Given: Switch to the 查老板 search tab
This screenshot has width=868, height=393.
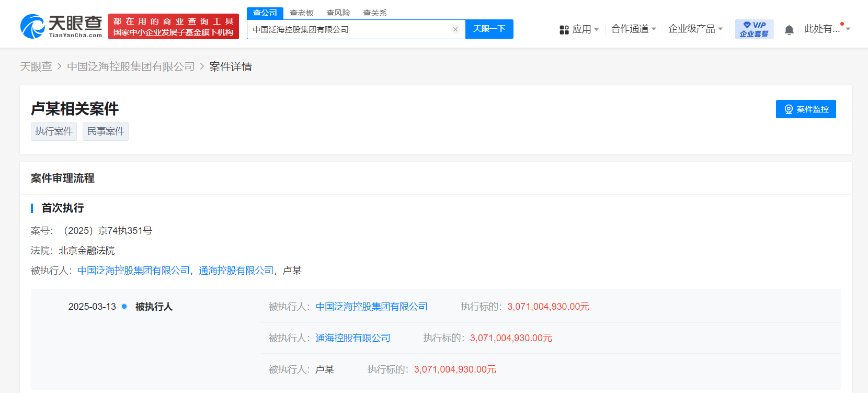Looking at the screenshot, I should tap(302, 13).
